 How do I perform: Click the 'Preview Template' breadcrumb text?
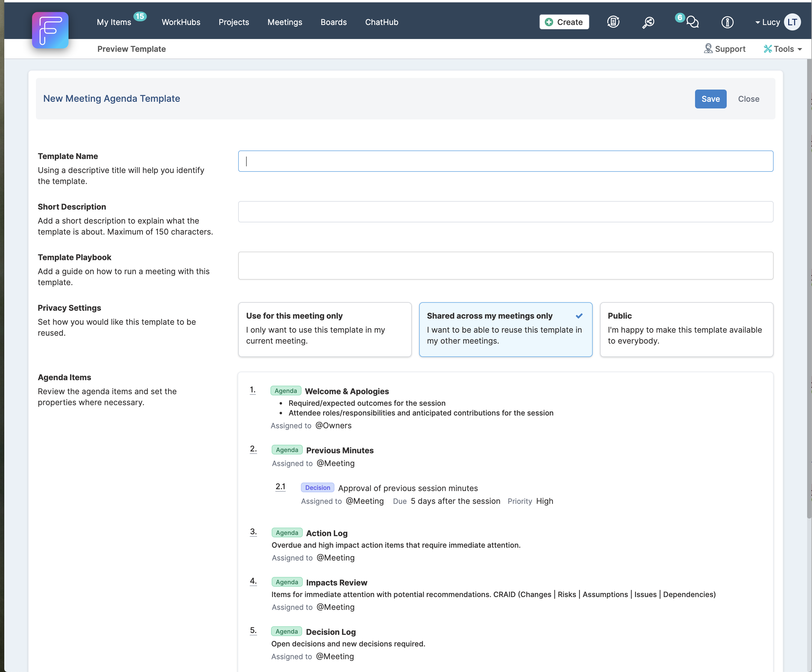132,49
